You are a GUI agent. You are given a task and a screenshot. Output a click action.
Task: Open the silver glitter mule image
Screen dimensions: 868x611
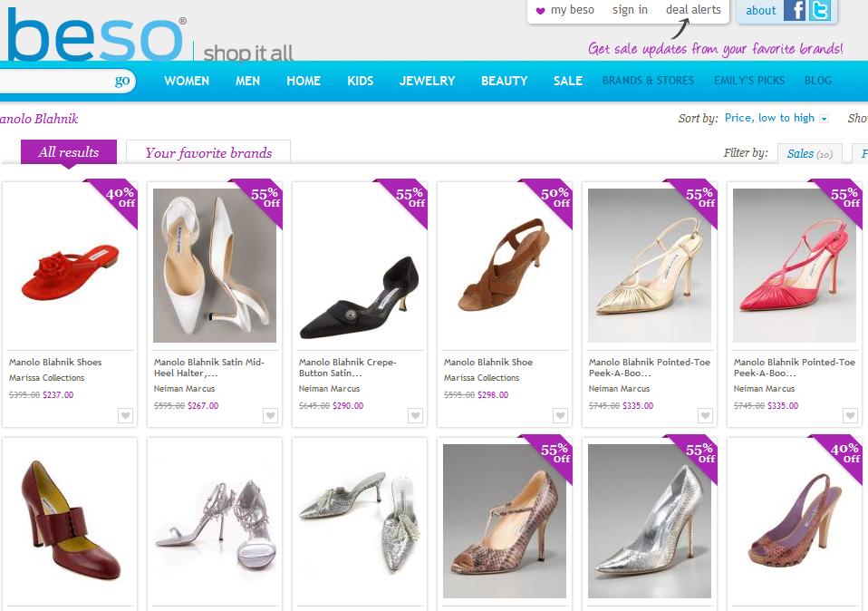[360, 523]
